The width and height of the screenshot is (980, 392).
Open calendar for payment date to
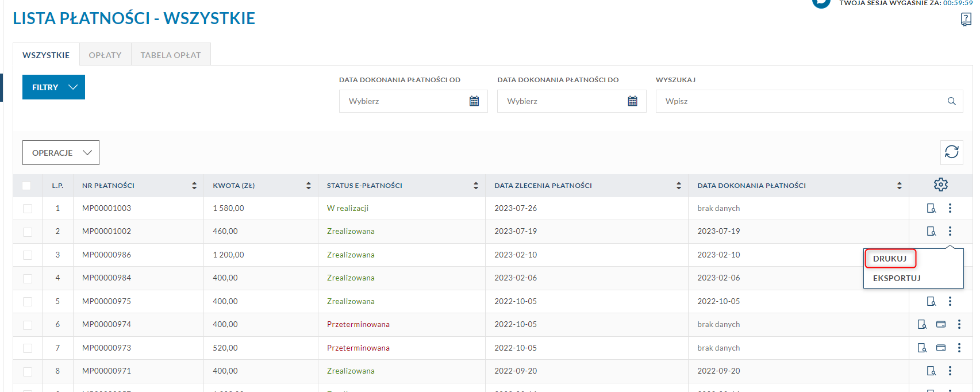point(632,101)
